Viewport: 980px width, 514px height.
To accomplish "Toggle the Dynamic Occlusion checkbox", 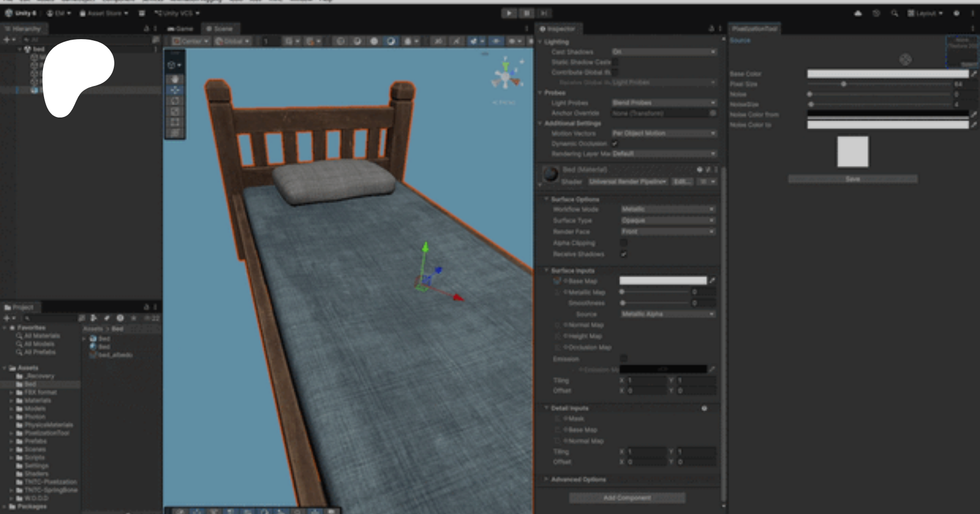I will coord(615,144).
